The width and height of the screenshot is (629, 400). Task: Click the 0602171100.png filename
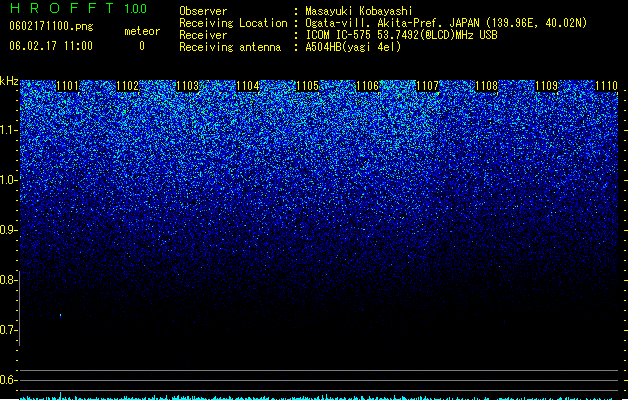click(x=51, y=26)
